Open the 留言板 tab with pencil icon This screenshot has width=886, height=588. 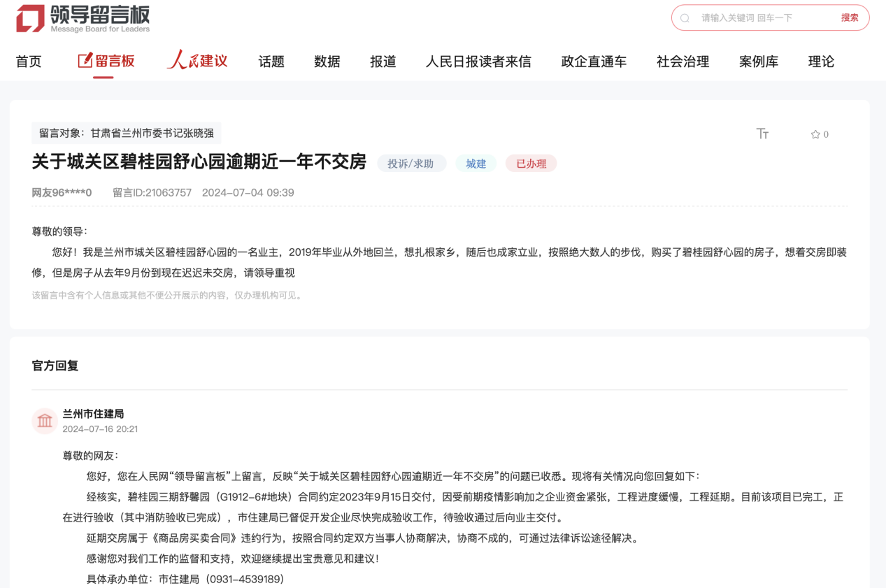click(106, 61)
